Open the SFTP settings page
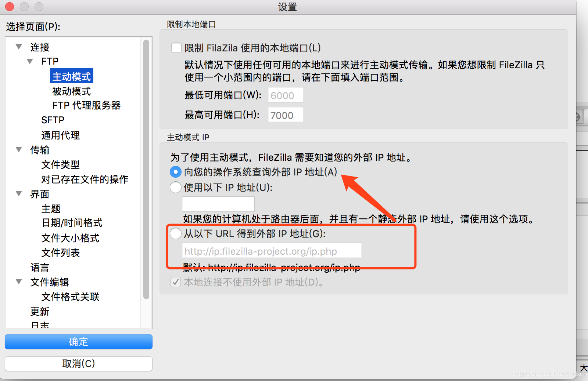Viewport: 588px width, 381px height. pyautogui.click(x=53, y=120)
